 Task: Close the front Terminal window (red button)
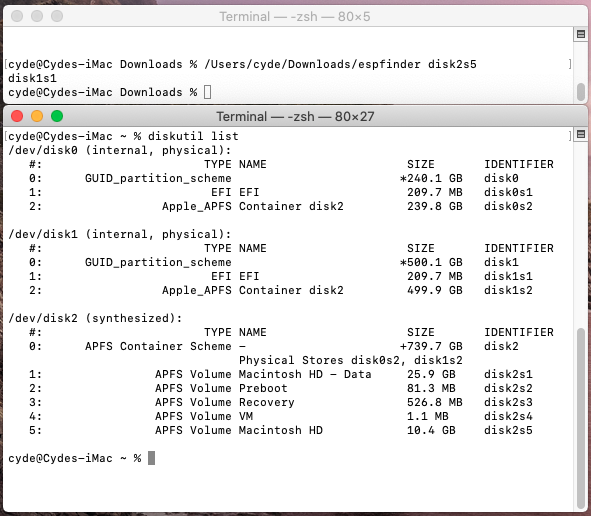17,116
